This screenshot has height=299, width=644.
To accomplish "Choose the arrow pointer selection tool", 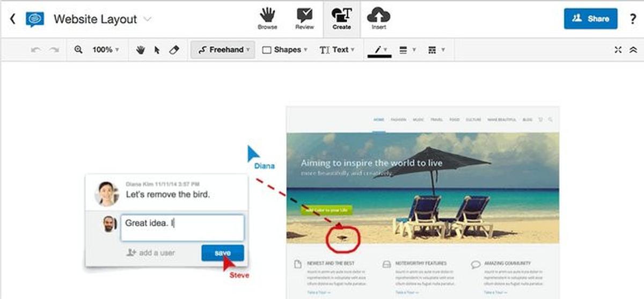I will pyautogui.click(x=157, y=50).
